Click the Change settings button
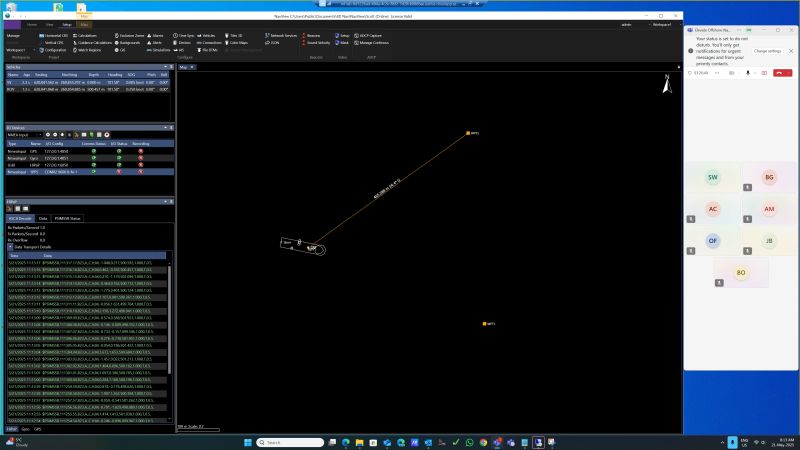This screenshot has height=450, width=800. point(767,50)
